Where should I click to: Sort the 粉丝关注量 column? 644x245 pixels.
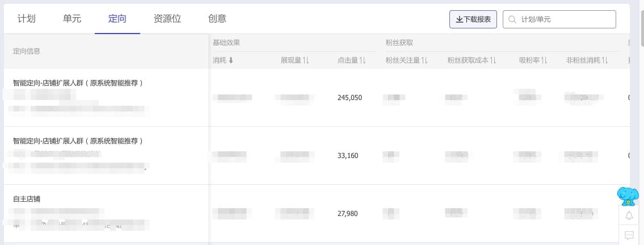(425, 60)
